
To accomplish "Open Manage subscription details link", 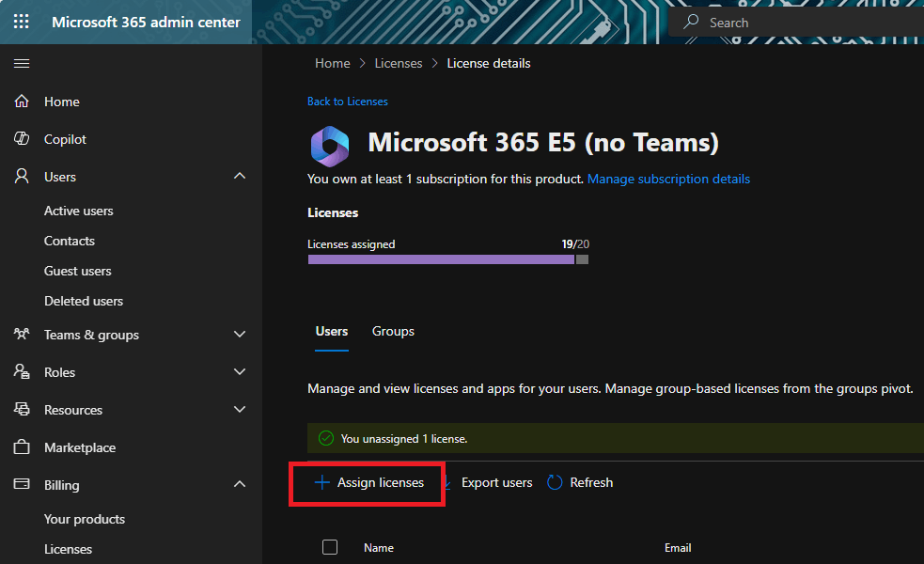I will click(668, 179).
